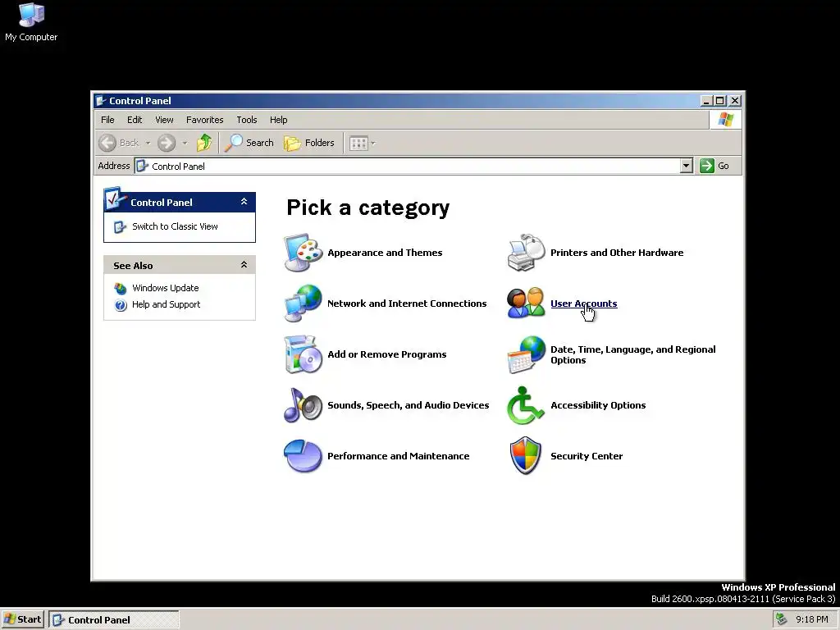Open Security Center shield icon

pos(526,456)
